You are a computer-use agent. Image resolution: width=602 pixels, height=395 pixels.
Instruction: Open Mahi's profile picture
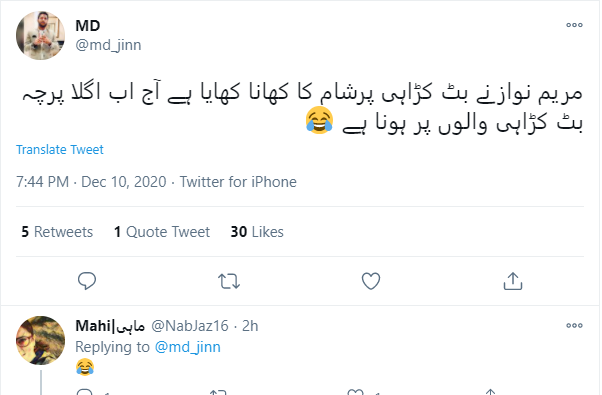click(40, 340)
